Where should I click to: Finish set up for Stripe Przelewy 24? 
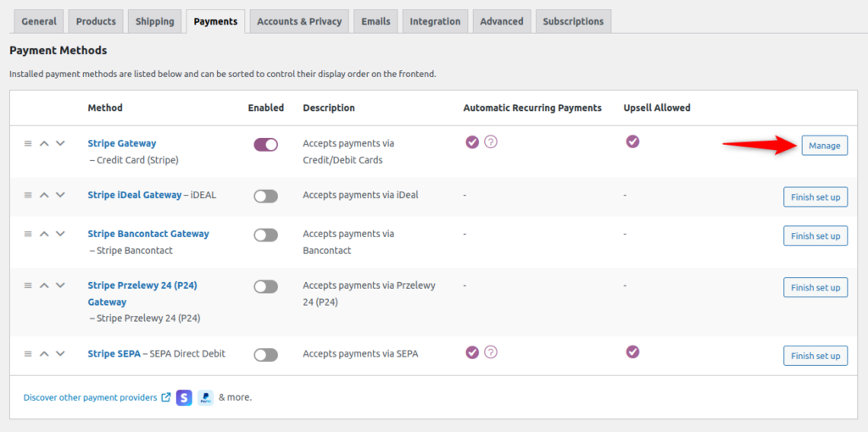(815, 287)
